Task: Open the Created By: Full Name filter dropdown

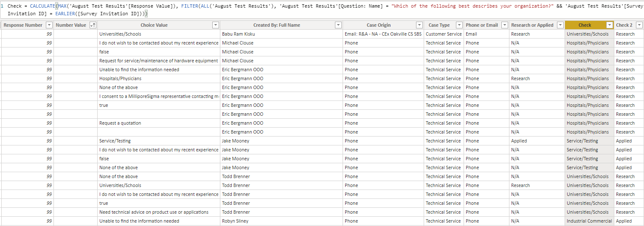Action: click(x=338, y=25)
